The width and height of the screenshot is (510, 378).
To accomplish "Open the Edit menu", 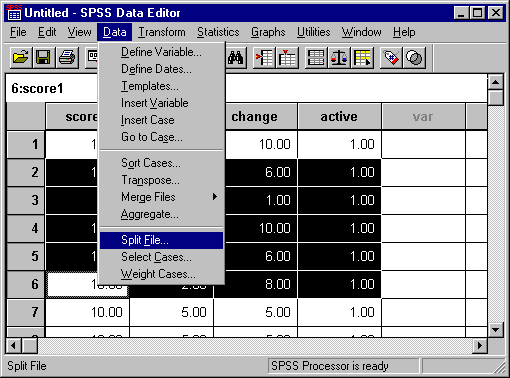I will coord(47,32).
